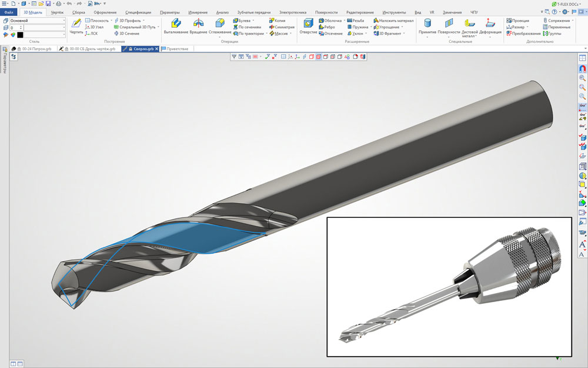Activate the Чертить sketch tool

(x=76, y=25)
